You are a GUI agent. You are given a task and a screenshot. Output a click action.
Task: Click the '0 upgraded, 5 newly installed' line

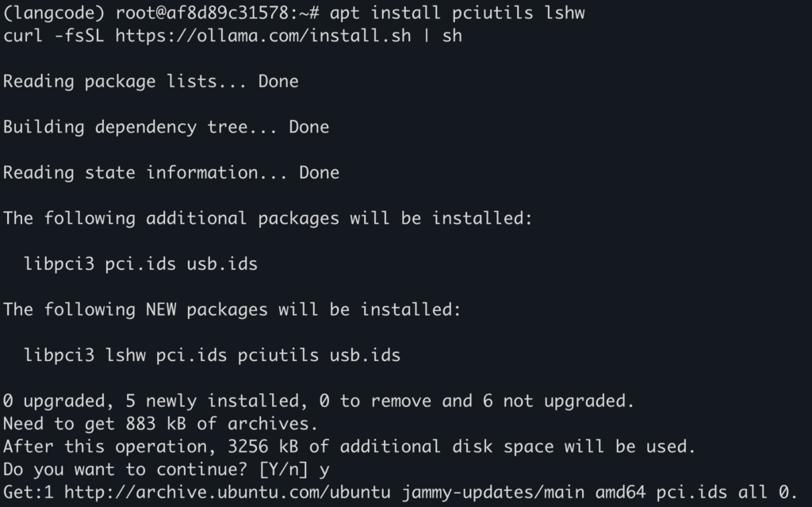coord(319,401)
